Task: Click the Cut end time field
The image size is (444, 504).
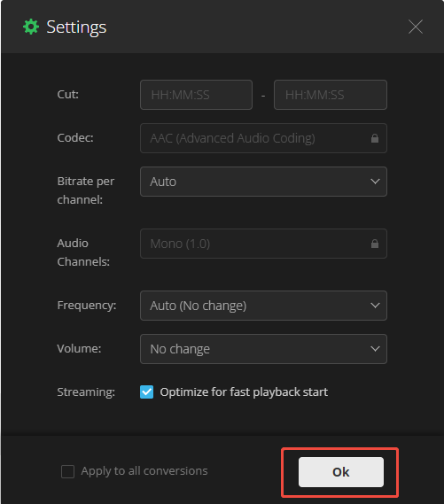Action: click(331, 95)
